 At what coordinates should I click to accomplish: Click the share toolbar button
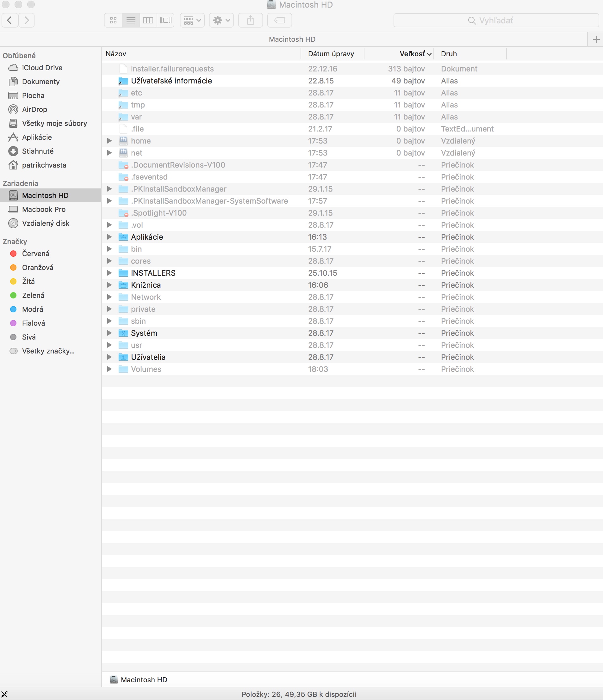tap(251, 20)
